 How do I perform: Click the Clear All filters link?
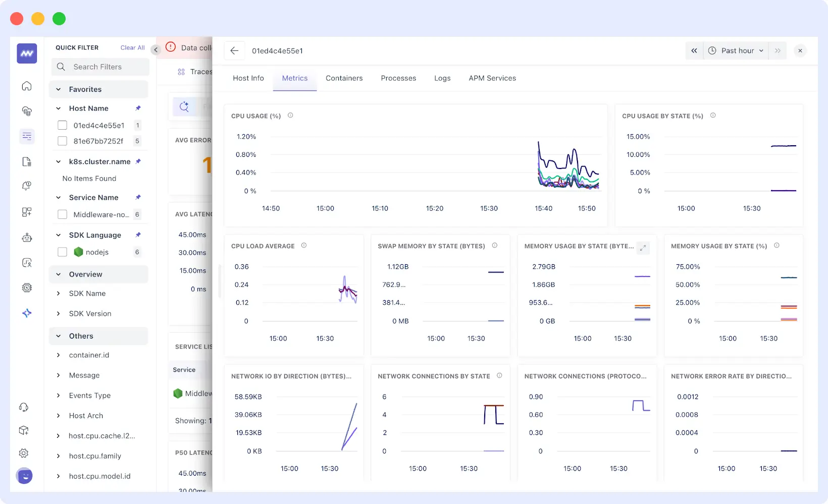pos(132,47)
